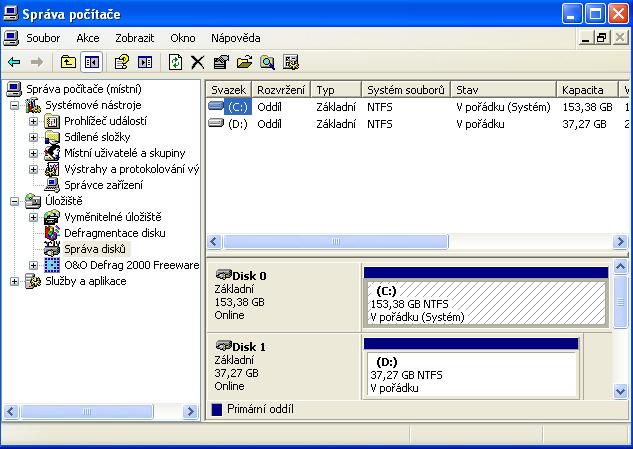The width and height of the screenshot is (633, 449).
Task: Click the Defragmentace disku icon
Action: pyautogui.click(x=52, y=233)
